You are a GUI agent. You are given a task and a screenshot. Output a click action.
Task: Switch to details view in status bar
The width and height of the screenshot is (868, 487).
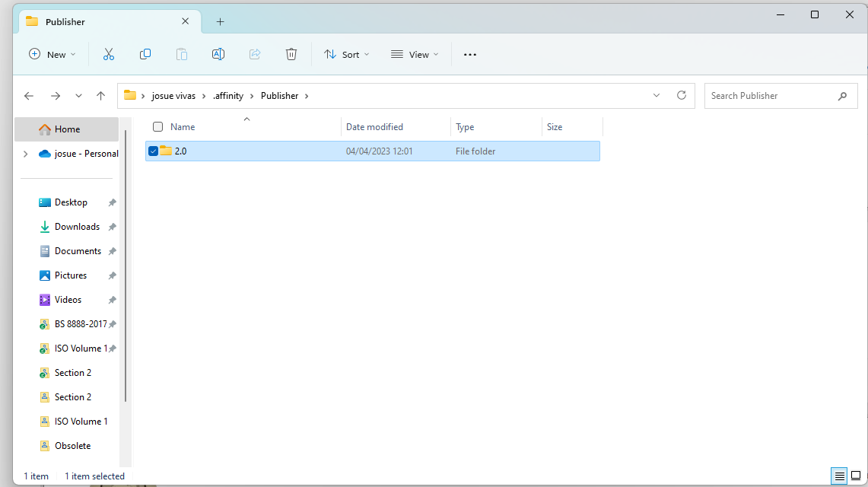point(839,476)
